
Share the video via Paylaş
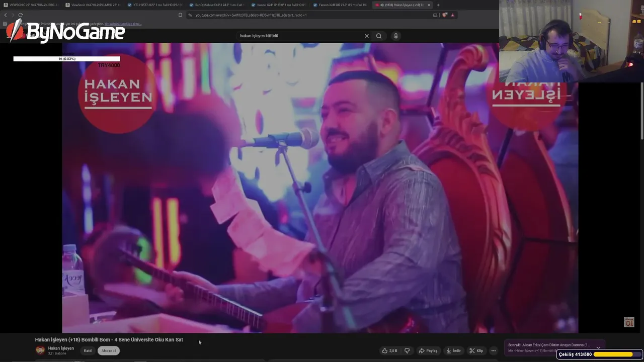click(428, 350)
